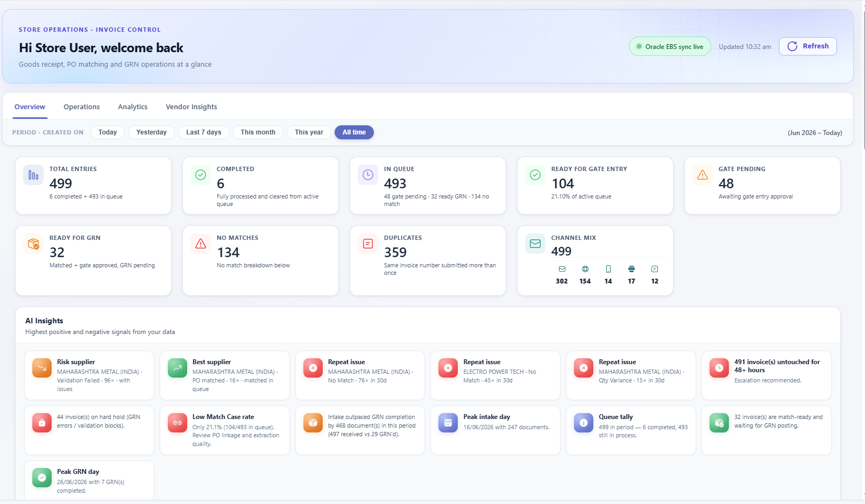Click the Store Operations · Invoice Control breadcrumb
The height and width of the screenshot is (504, 865).
coord(90,30)
